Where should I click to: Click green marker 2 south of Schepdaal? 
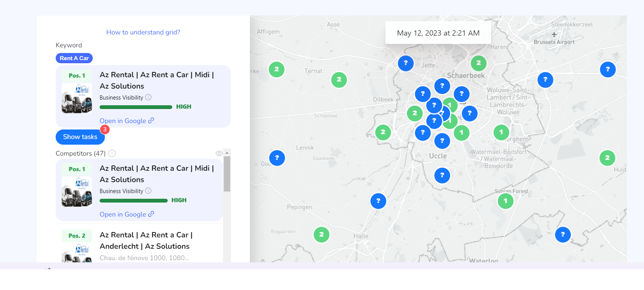pyautogui.click(x=383, y=132)
